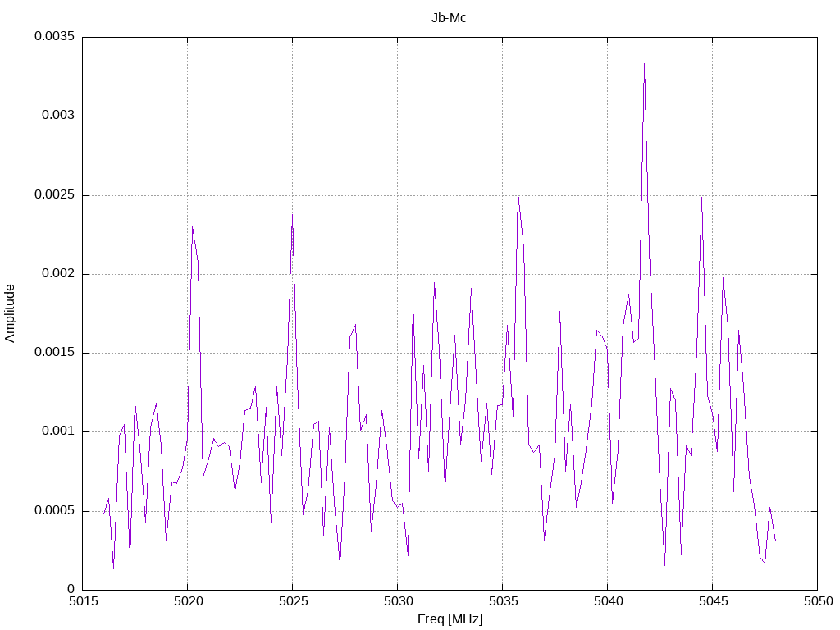Click the 5035 x-axis tick label
840x630 pixels.
(503, 601)
